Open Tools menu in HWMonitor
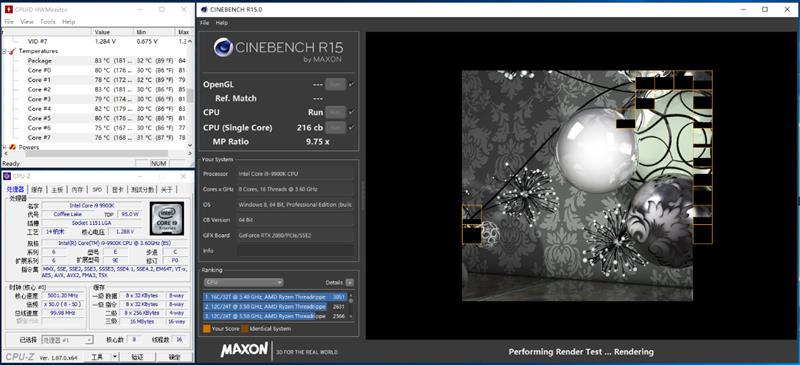 click(x=47, y=22)
